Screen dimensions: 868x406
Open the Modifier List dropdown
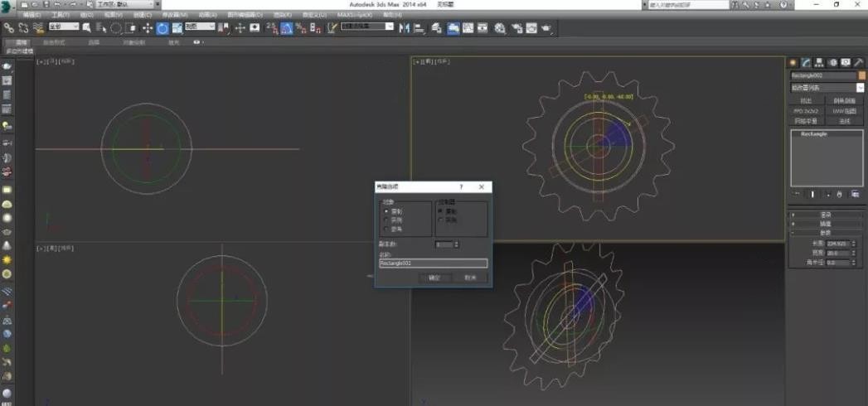pos(826,87)
